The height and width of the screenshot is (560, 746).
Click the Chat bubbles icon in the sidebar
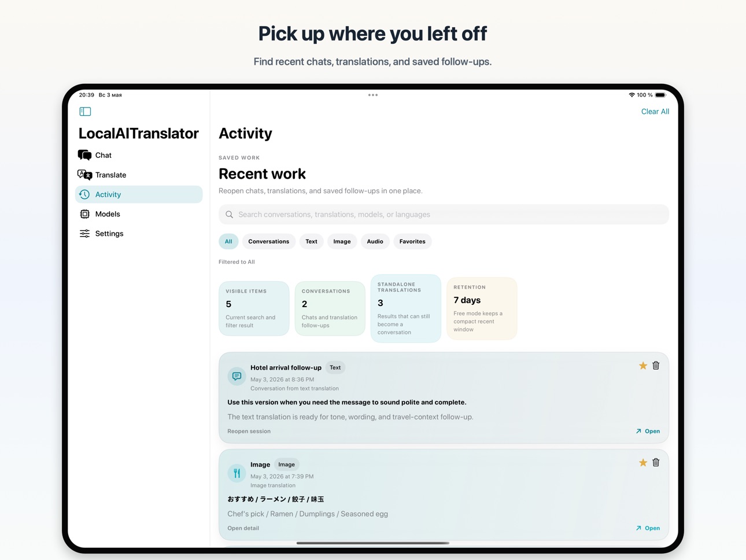point(84,155)
